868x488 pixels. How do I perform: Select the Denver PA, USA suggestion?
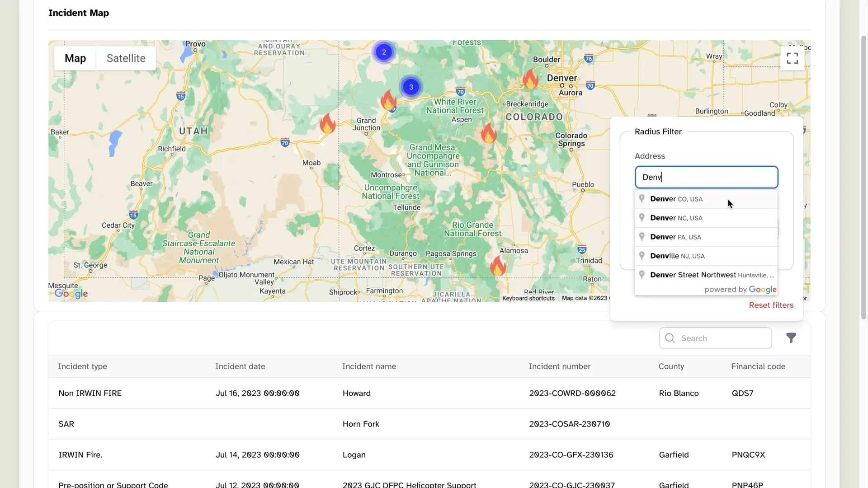point(675,236)
